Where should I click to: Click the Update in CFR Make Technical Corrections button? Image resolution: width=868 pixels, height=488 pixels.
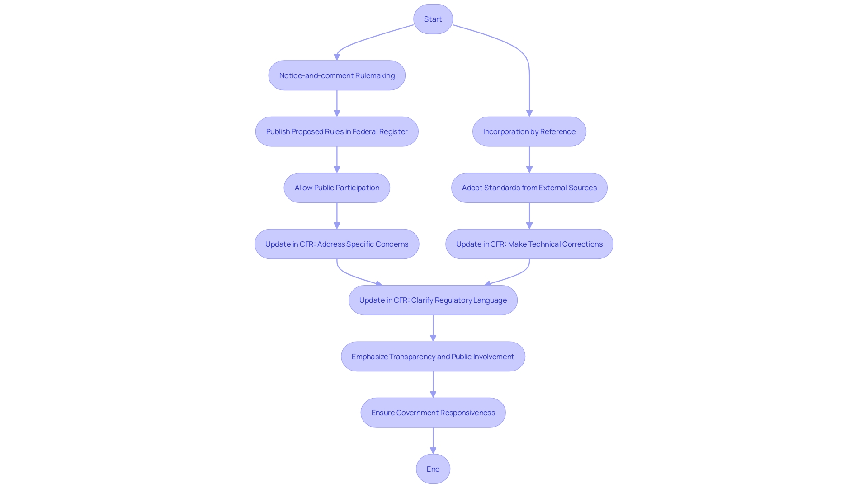pos(529,243)
